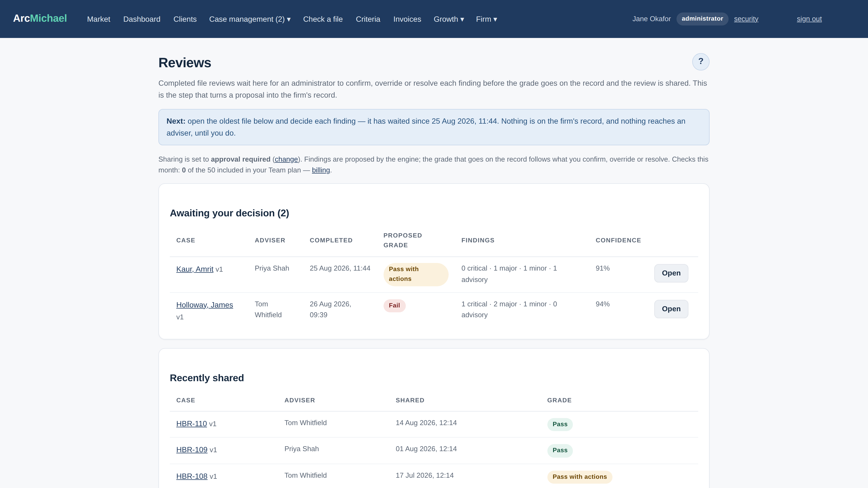Click the administrator role badge
868x488 pixels.
click(x=702, y=19)
